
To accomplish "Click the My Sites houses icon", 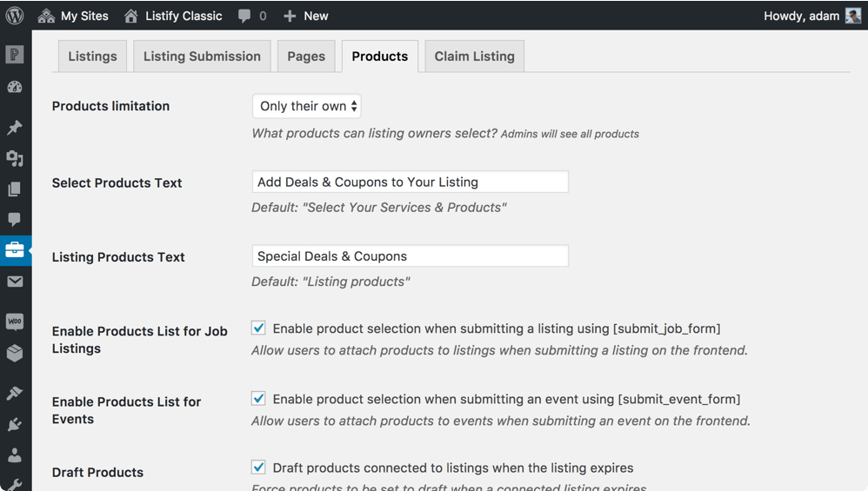I will tap(46, 16).
